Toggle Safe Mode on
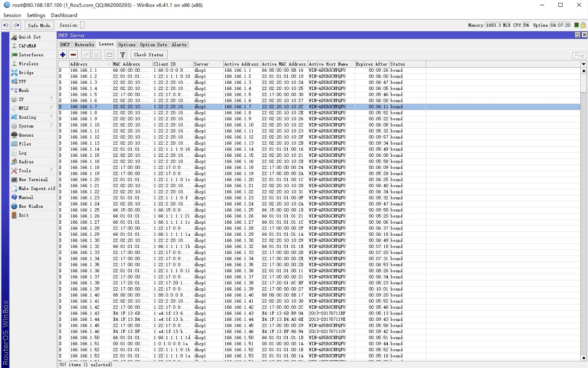This screenshot has height=368, width=588. pos(39,25)
